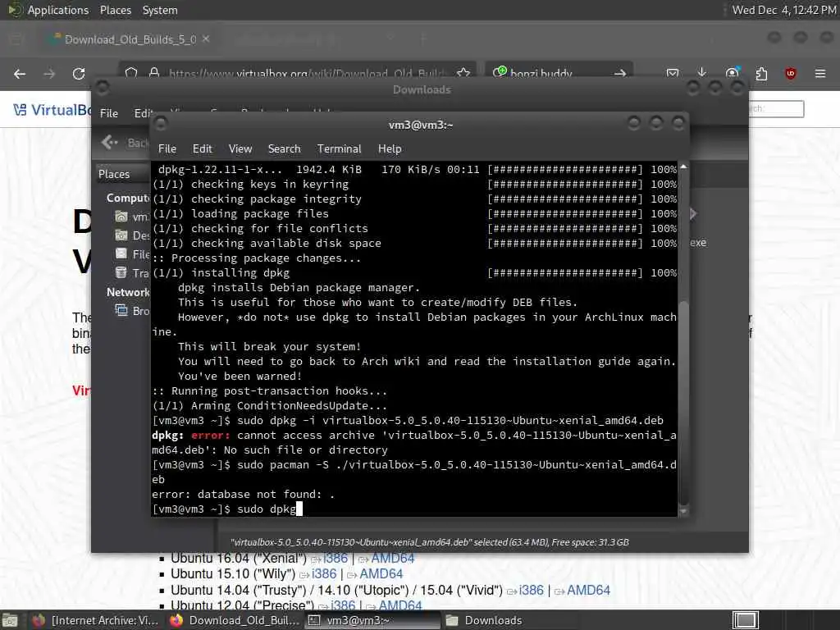
Task: Click show desktop icon in bottom panel
Action: (10, 620)
